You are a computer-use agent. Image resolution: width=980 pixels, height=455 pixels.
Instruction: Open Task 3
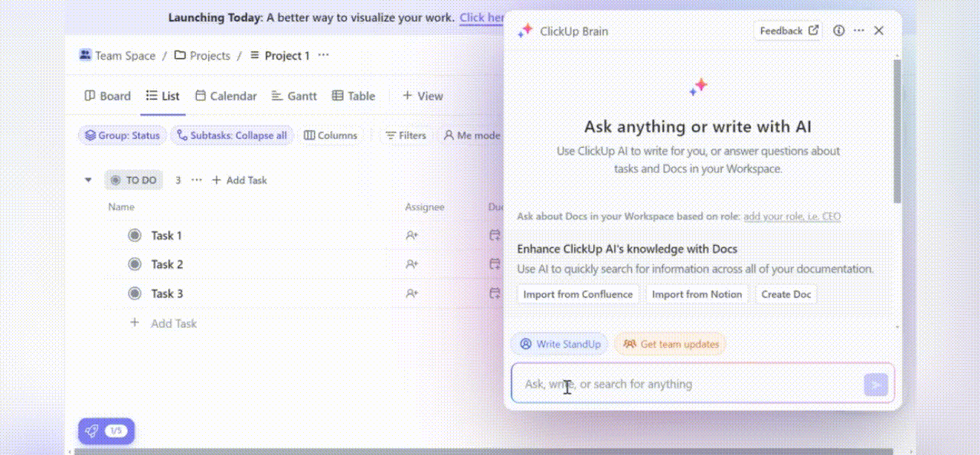167,294
